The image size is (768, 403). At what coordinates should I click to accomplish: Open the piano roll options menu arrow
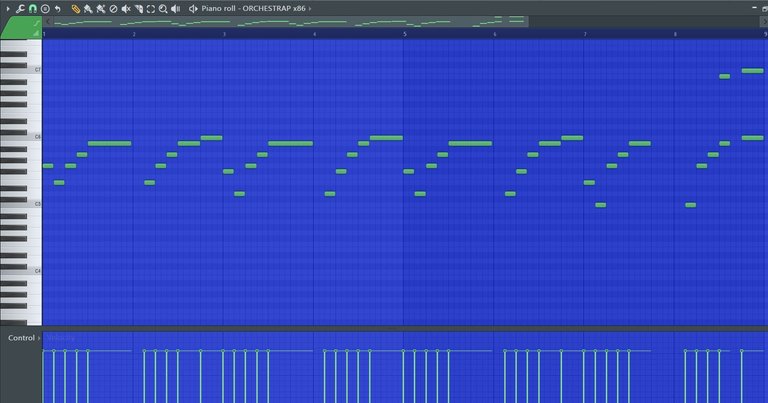(7, 8)
